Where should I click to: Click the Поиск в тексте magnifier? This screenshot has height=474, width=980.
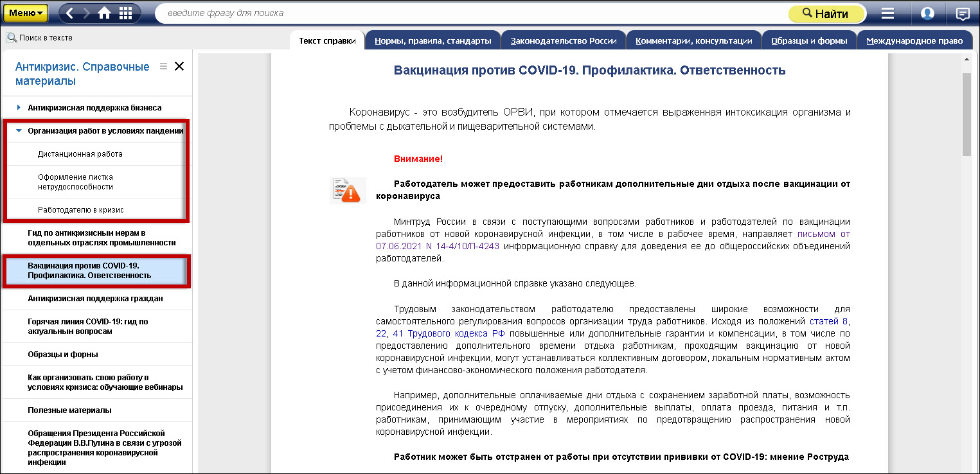pos(11,38)
